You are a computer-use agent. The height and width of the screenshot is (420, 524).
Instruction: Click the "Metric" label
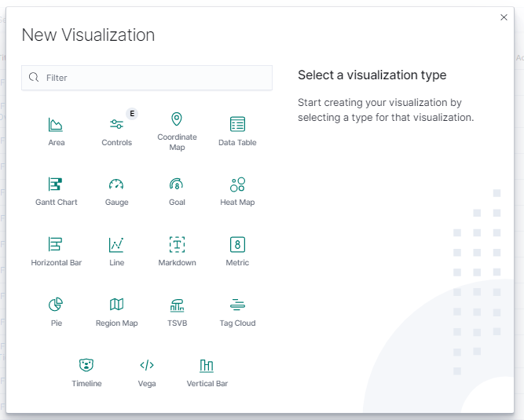pos(237,263)
